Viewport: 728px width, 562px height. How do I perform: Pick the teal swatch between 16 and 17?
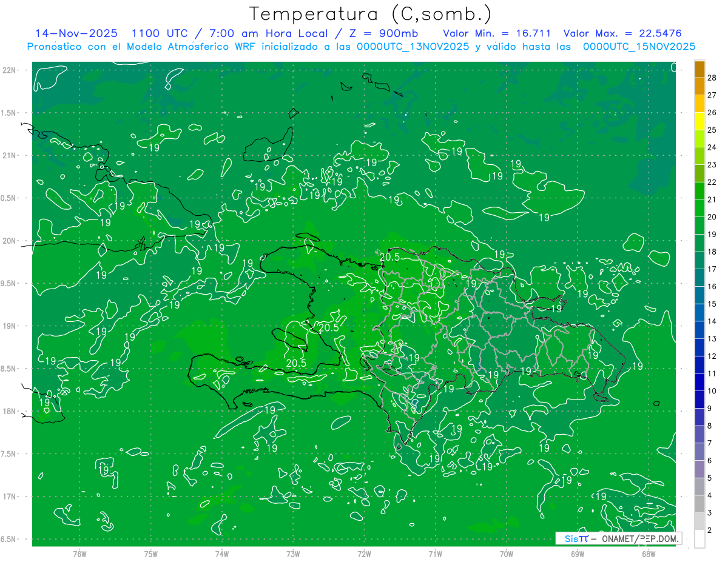coord(699,278)
